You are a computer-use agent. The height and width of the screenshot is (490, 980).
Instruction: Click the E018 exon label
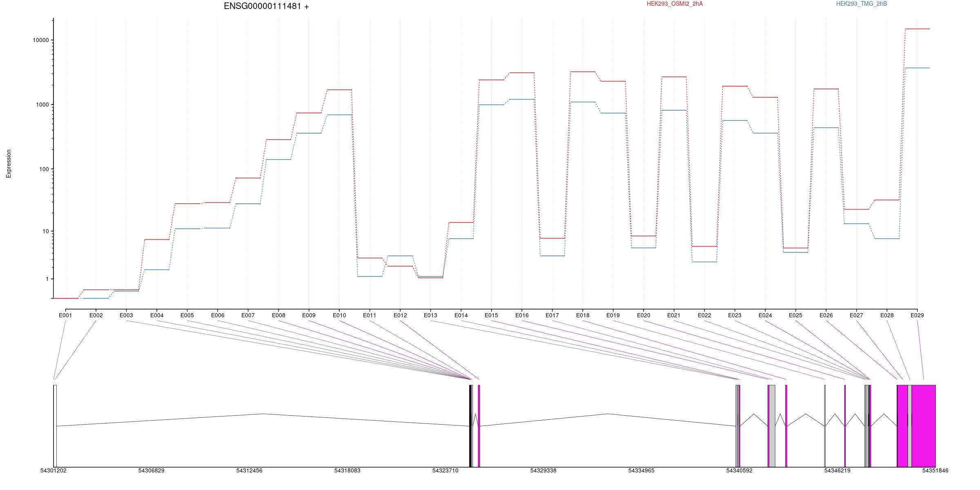583,315
